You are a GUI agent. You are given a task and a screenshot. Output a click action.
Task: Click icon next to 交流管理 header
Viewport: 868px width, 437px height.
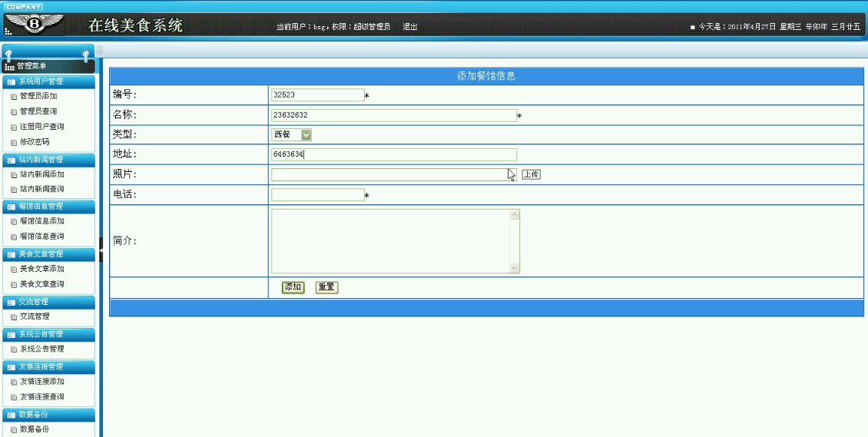12,303
